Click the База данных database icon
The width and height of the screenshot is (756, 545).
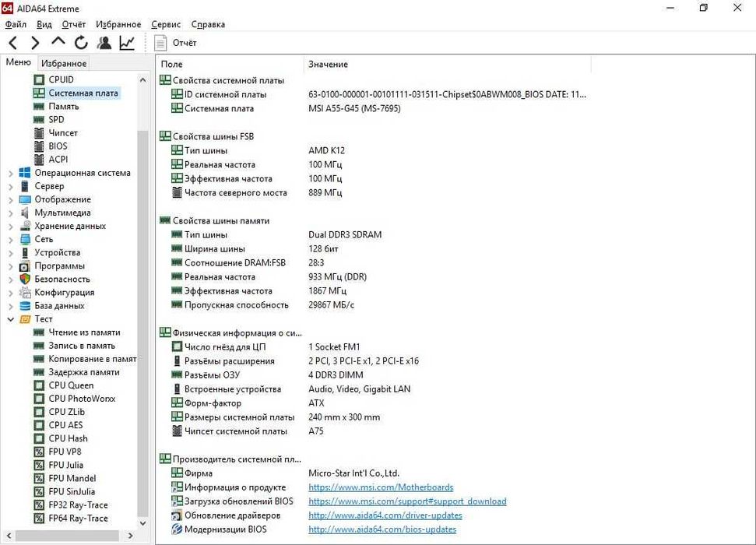pyautogui.click(x=25, y=306)
